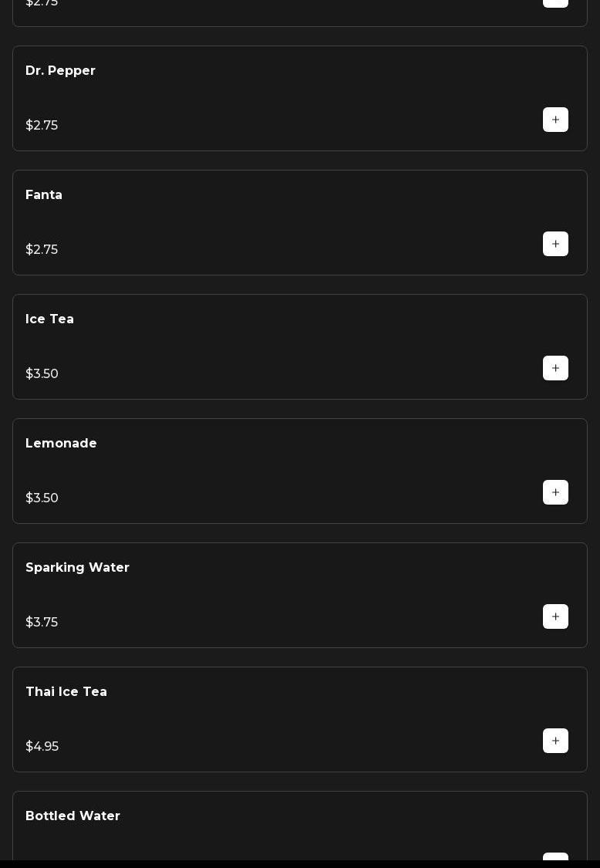Tap the plus icon for Thai Ice Tea
This screenshot has width=600, height=868.
pyautogui.click(x=555, y=741)
